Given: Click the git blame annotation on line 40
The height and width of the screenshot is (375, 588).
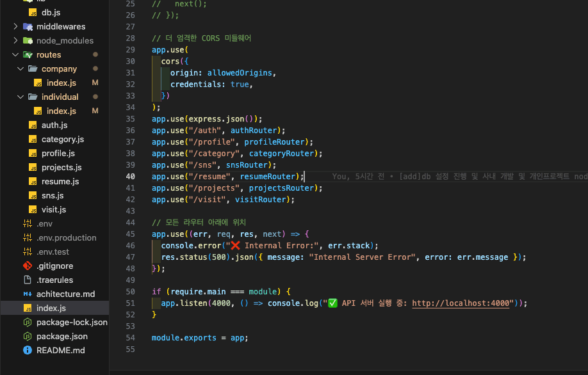Looking at the screenshot, I should (460, 177).
